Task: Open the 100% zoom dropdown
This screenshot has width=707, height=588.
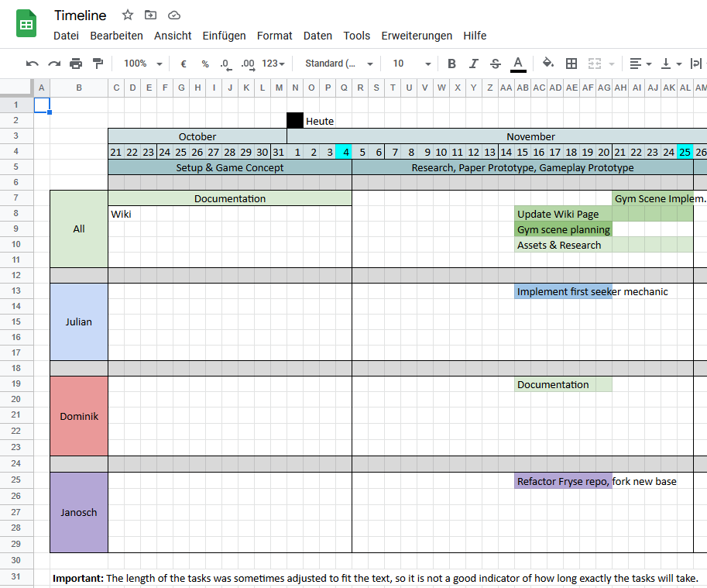Action: (x=143, y=64)
